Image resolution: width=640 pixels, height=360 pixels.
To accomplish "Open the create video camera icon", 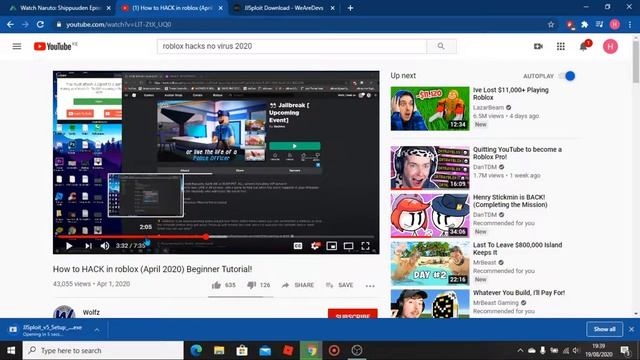I will (538, 46).
